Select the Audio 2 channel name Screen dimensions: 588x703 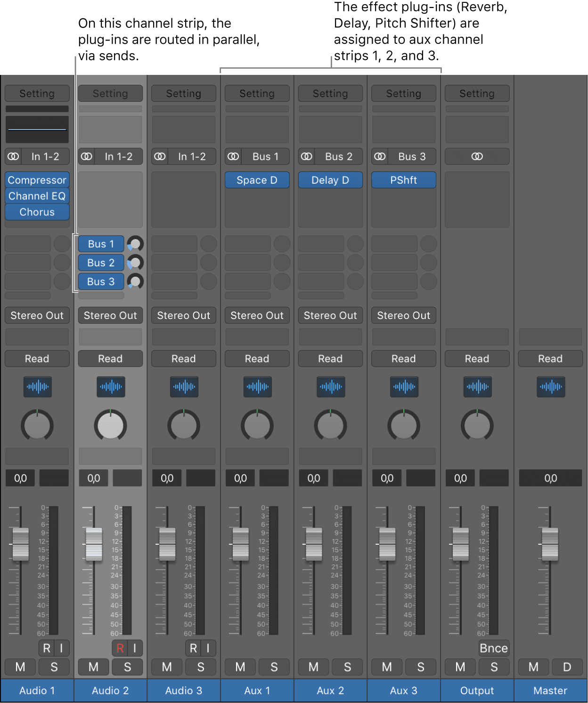pyautogui.click(x=111, y=691)
